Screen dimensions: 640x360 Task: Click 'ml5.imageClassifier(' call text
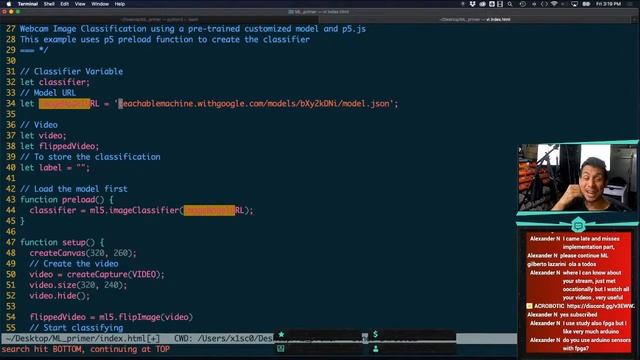[136, 210]
